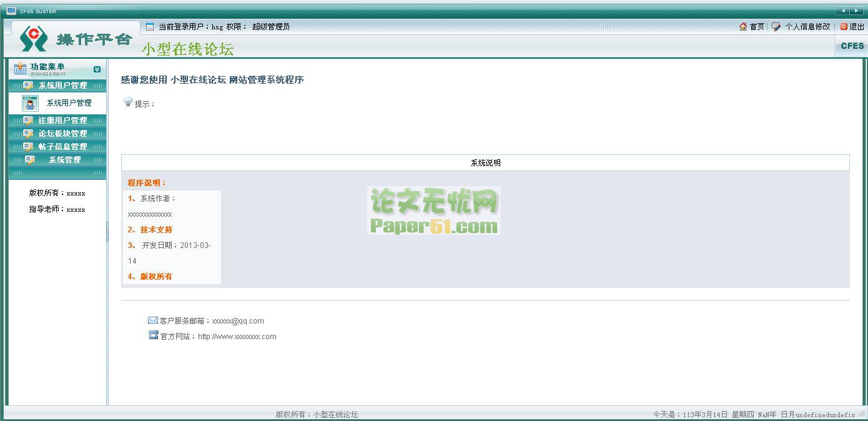Go to 首页 via the house icon
The height and width of the screenshot is (421, 868).
[x=743, y=27]
